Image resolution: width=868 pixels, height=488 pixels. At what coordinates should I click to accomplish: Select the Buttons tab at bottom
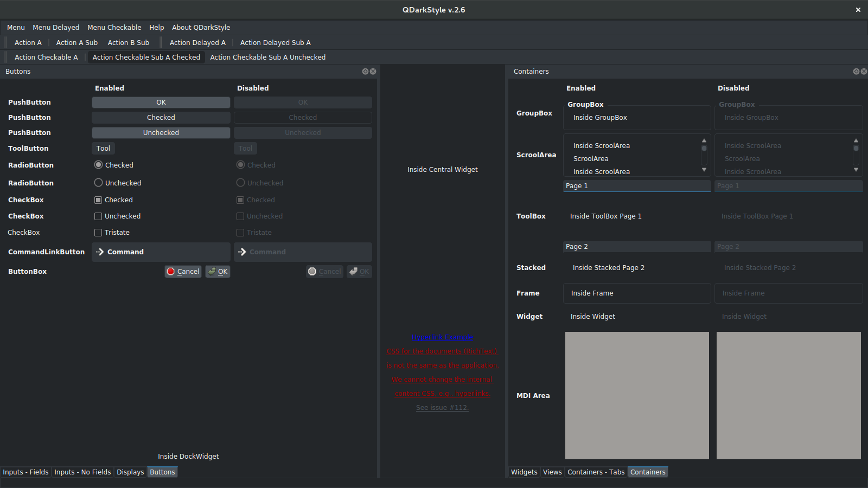163,472
